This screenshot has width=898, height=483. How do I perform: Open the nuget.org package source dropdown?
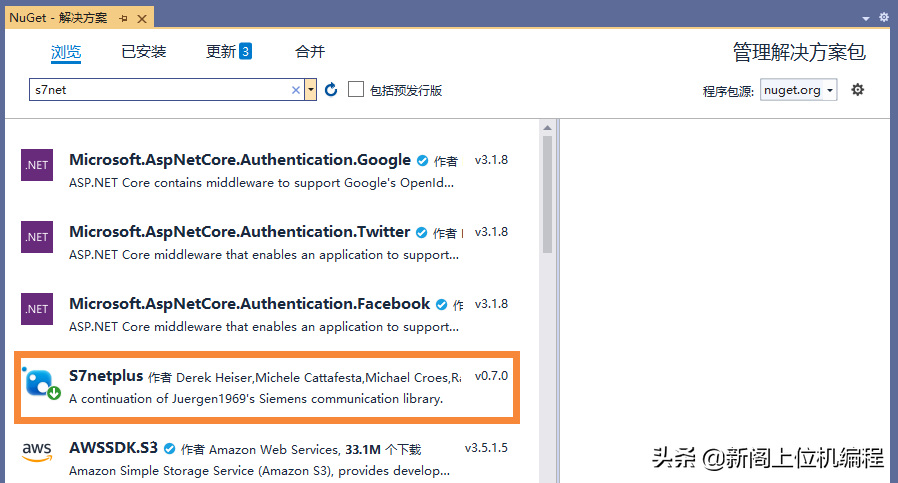(798, 90)
